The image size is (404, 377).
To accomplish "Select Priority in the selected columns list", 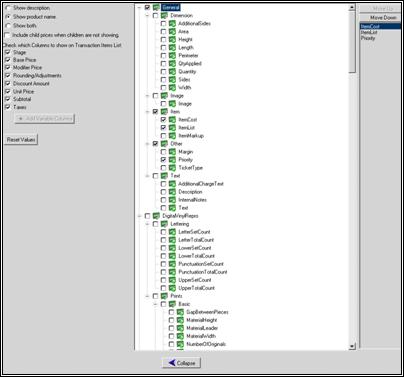I will pos(380,38).
